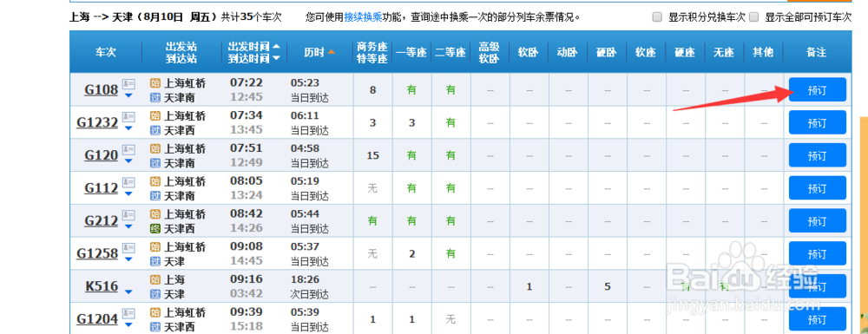Click the 硬卧 column header
Screen dimensions: 868x334
tap(608, 52)
